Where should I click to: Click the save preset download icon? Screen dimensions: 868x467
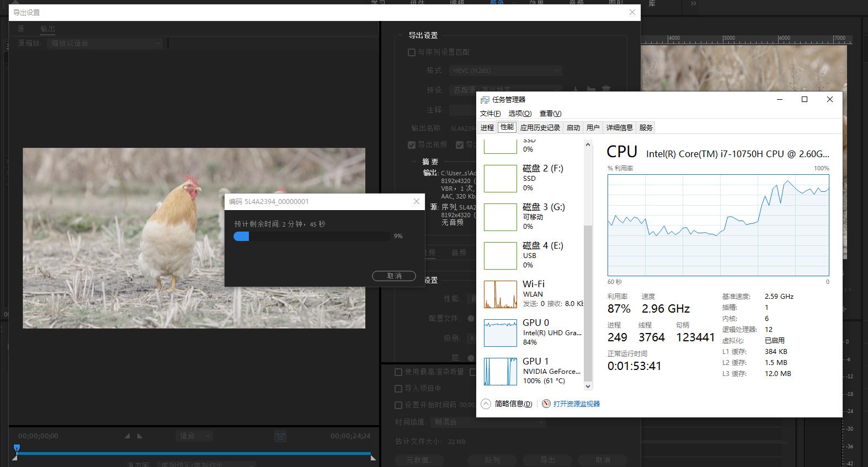point(575,89)
